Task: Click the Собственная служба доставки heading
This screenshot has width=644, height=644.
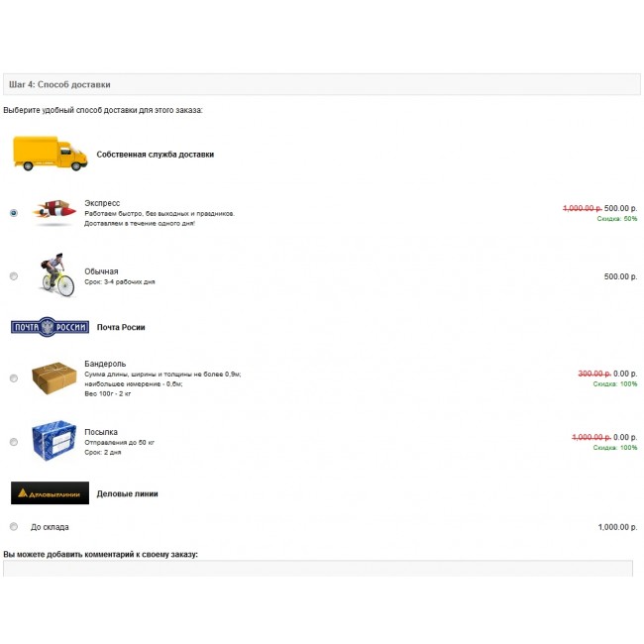Action: (155, 155)
